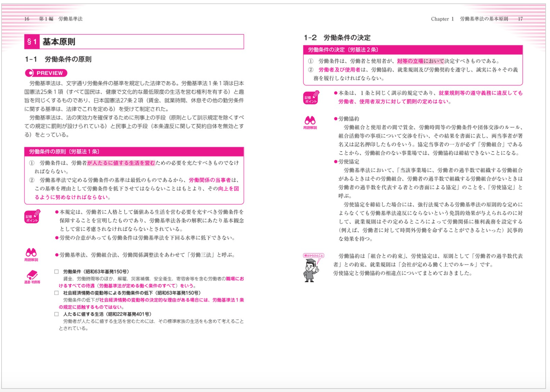Click the §1 基本原則 section heading

(x=134, y=42)
